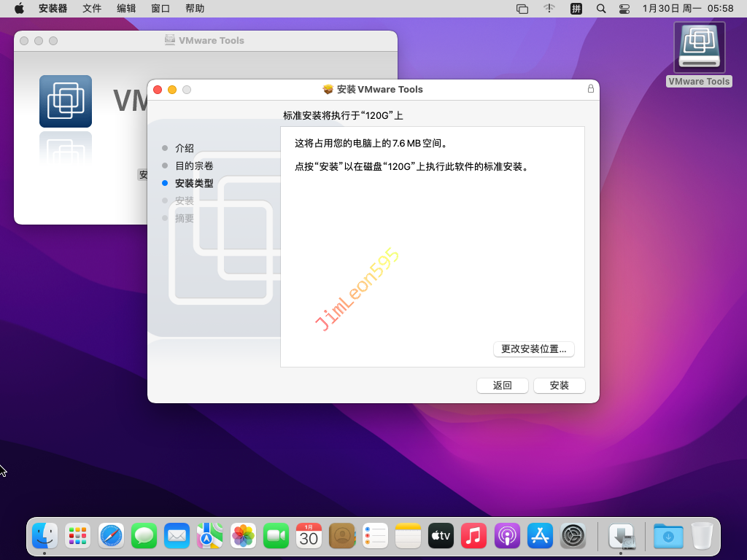Click 更改安装位置 button

(534, 349)
